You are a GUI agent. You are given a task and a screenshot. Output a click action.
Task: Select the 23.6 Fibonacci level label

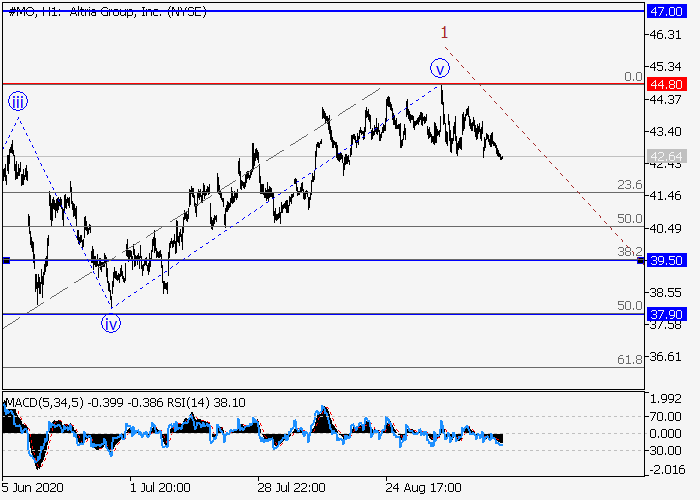pyautogui.click(x=629, y=185)
